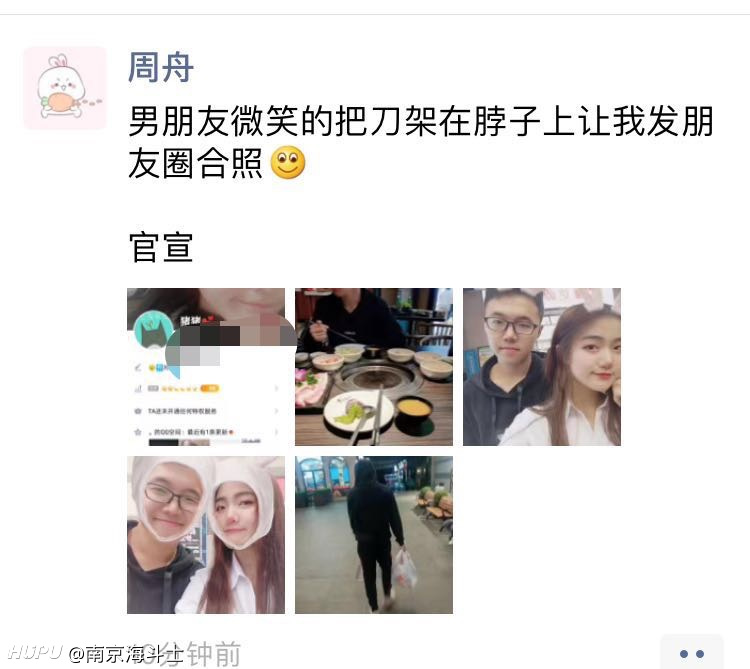Tap the teal cat avatar in the profile screenshot
This screenshot has height=669, width=750.
(x=154, y=330)
